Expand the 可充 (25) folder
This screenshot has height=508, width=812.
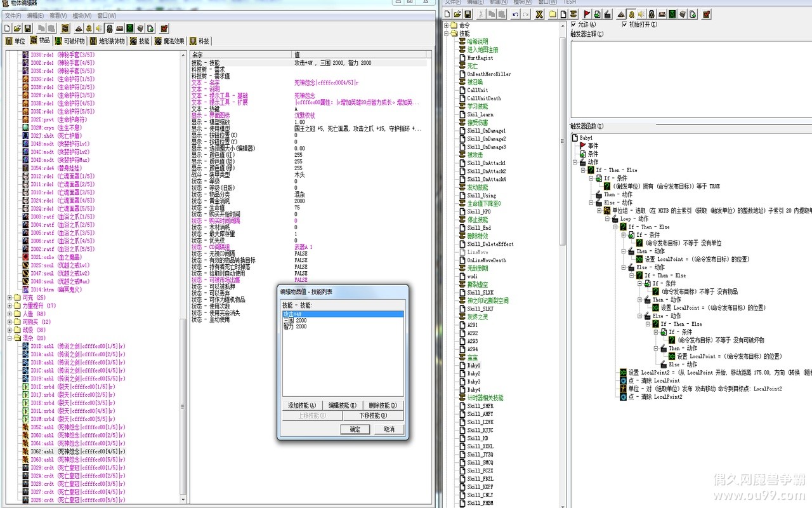point(10,298)
